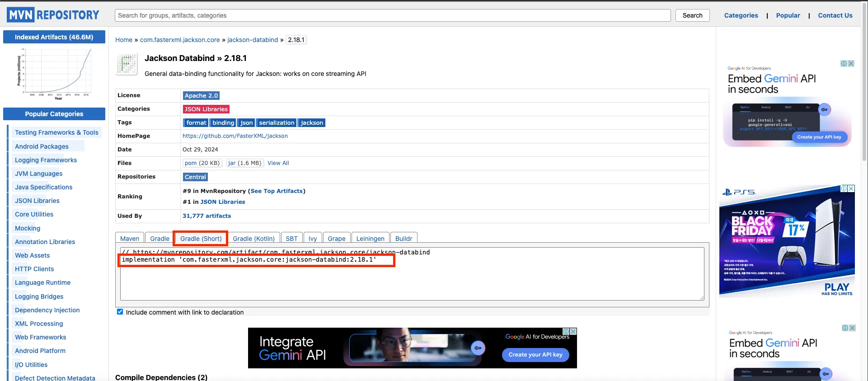Click Create your API key in banner ad
868x381 pixels.
coord(535,355)
